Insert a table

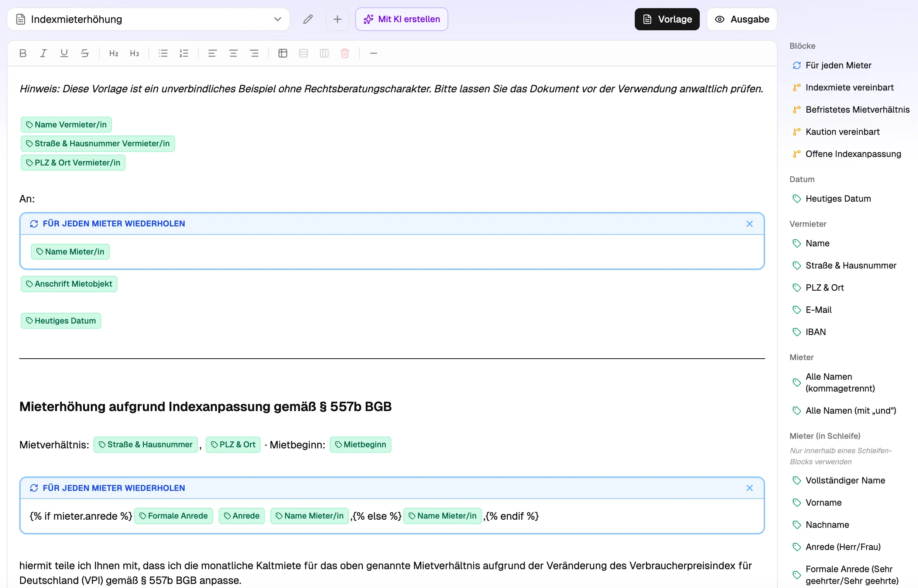pos(283,53)
